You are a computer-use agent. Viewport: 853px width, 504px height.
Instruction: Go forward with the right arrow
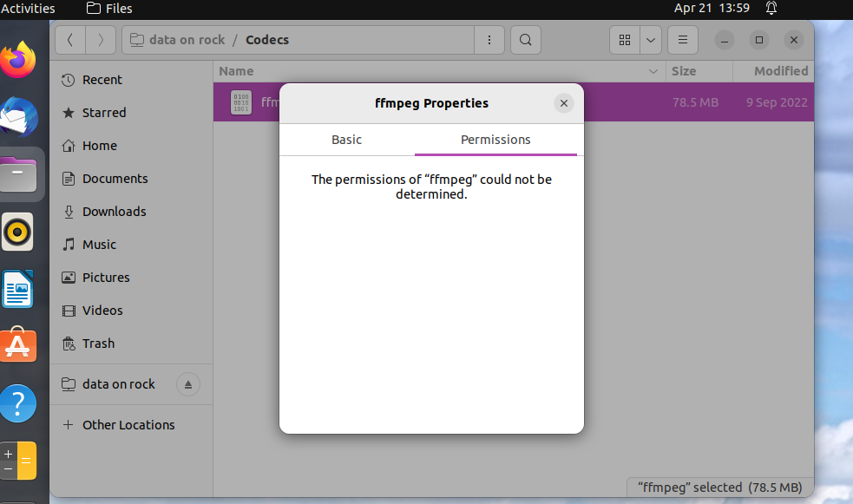(101, 40)
